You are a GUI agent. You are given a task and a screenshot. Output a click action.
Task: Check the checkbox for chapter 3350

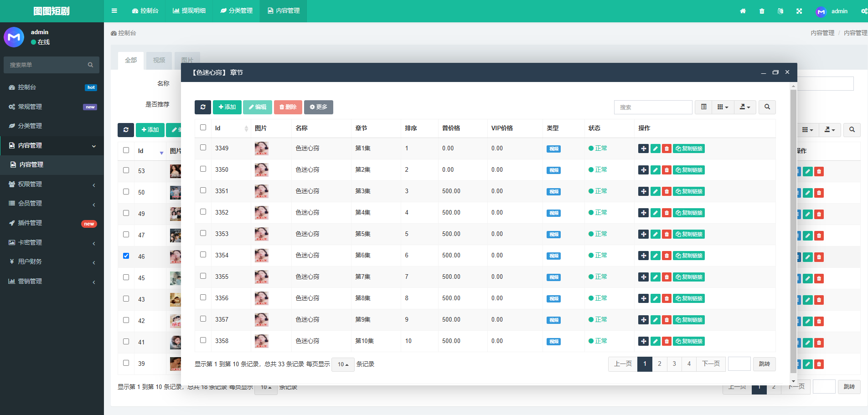(x=203, y=169)
